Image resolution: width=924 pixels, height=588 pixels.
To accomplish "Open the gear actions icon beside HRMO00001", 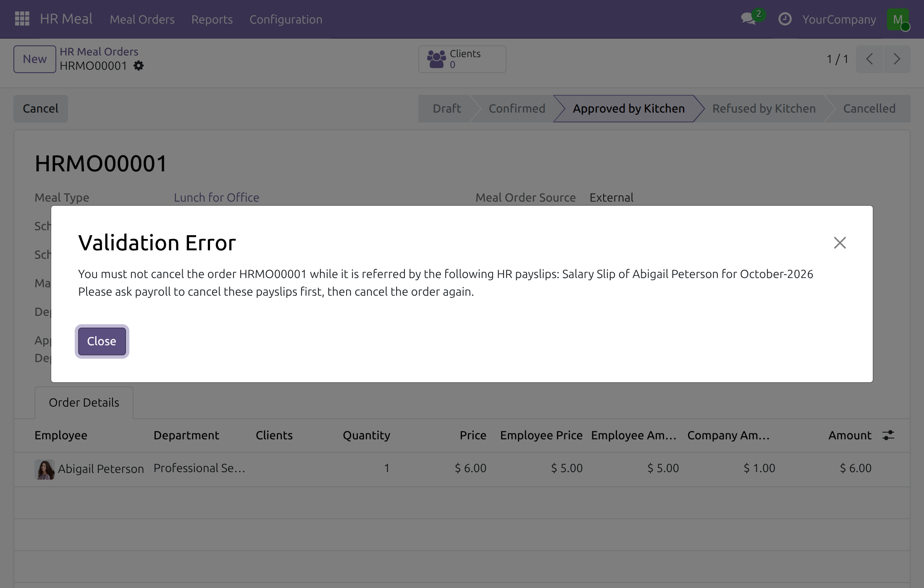I will [138, 66].
